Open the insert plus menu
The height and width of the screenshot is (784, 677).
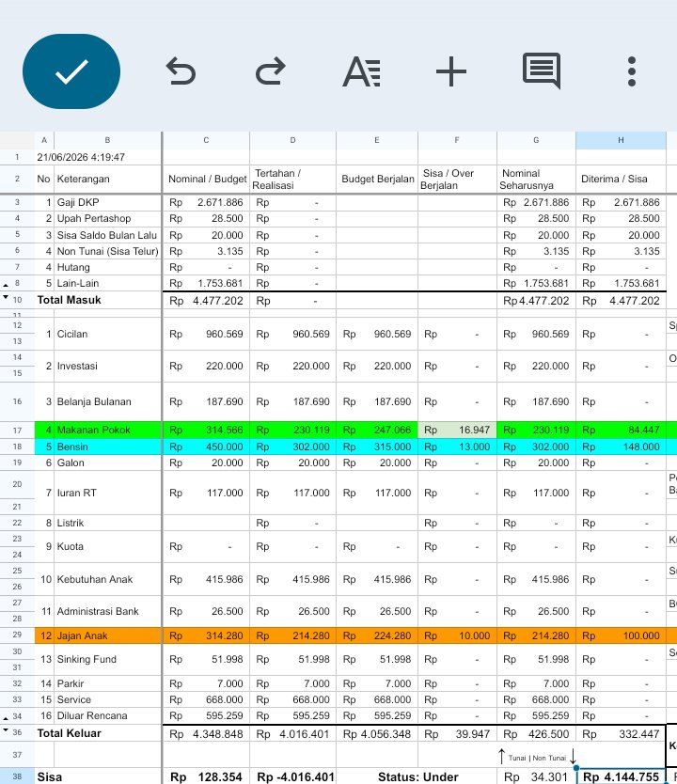451,71
